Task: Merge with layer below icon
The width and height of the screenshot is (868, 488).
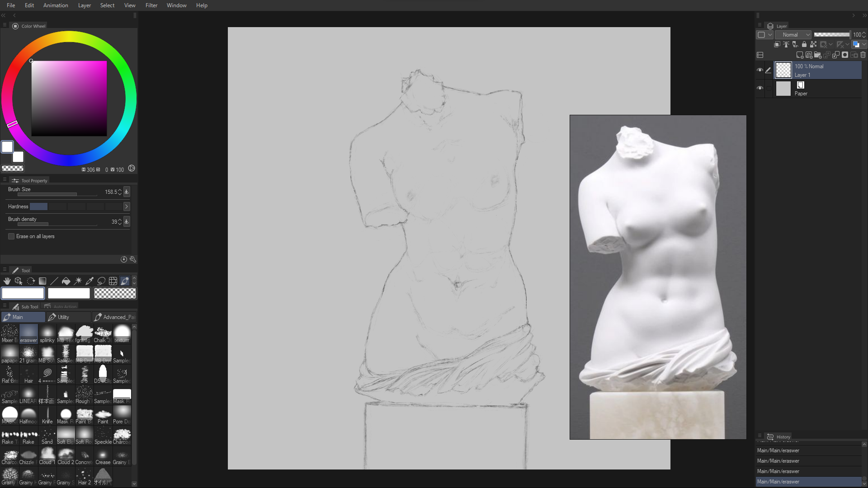Action: point(836,55)
